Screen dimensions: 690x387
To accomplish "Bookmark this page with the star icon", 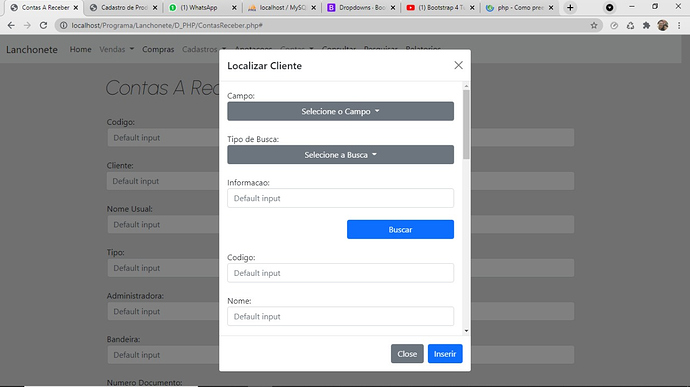I will (594, 26).
